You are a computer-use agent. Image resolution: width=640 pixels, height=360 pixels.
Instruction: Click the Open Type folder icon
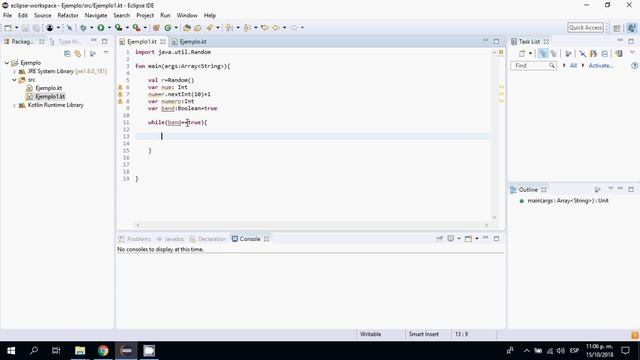(x=187, y=28)
